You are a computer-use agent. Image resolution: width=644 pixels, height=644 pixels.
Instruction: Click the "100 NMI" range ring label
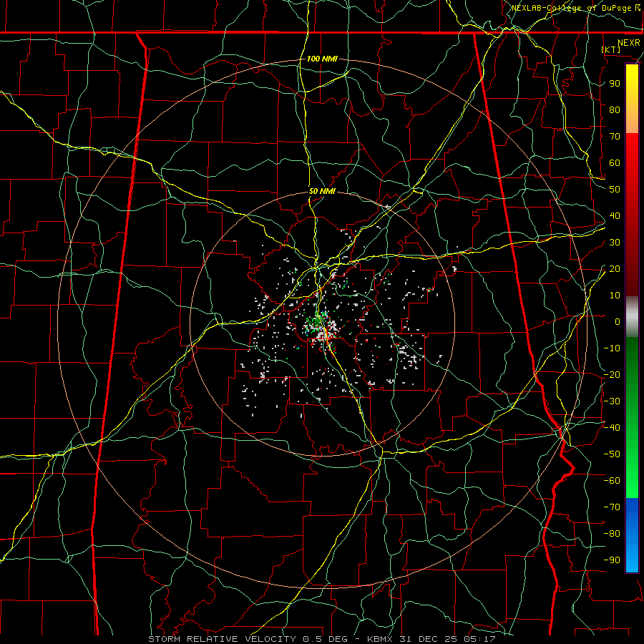pos(322,59)
